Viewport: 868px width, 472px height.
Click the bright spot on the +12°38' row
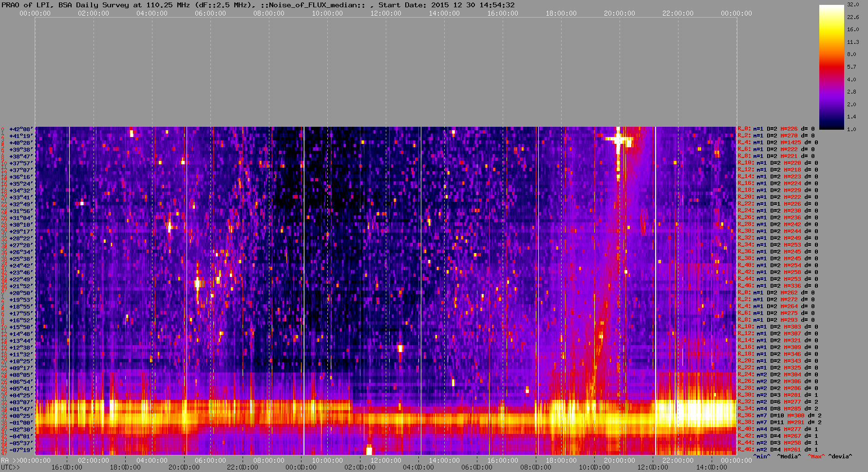point(400,348)
